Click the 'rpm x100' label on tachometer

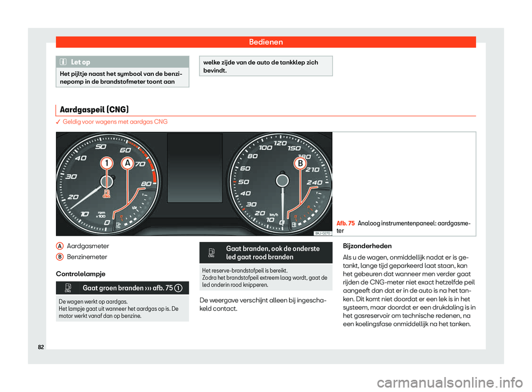tap(101, 215)
